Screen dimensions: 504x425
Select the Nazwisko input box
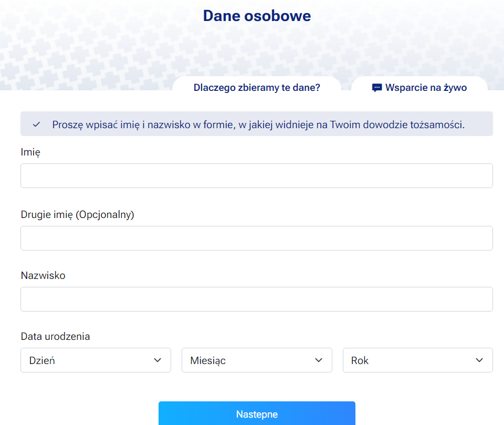point(257,299)
